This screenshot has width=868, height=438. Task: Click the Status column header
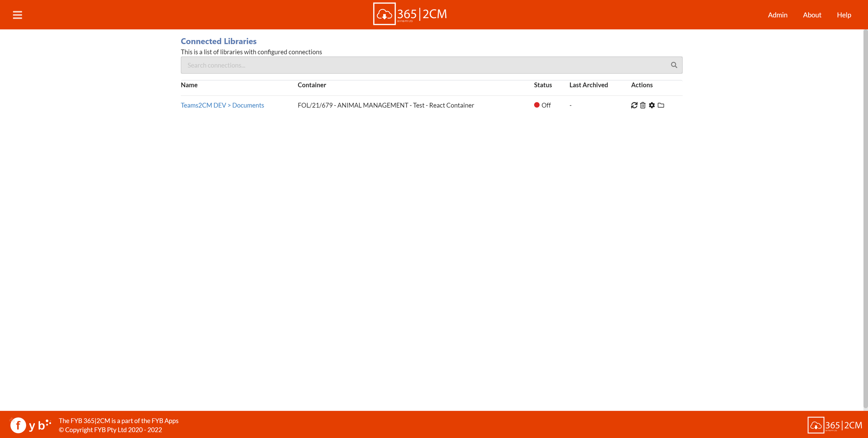click(543, 85)
